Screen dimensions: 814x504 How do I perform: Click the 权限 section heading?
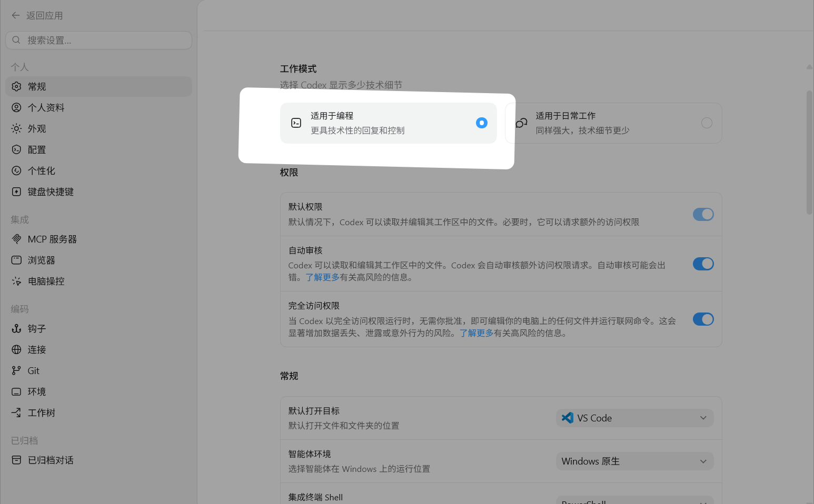289,173
